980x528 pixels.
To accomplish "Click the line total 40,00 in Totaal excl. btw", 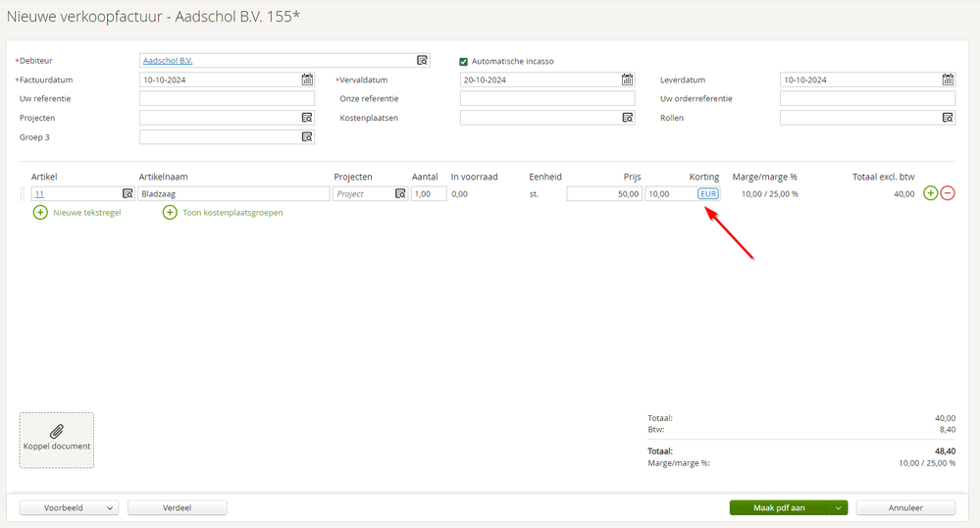I will [x=903, y=194].
